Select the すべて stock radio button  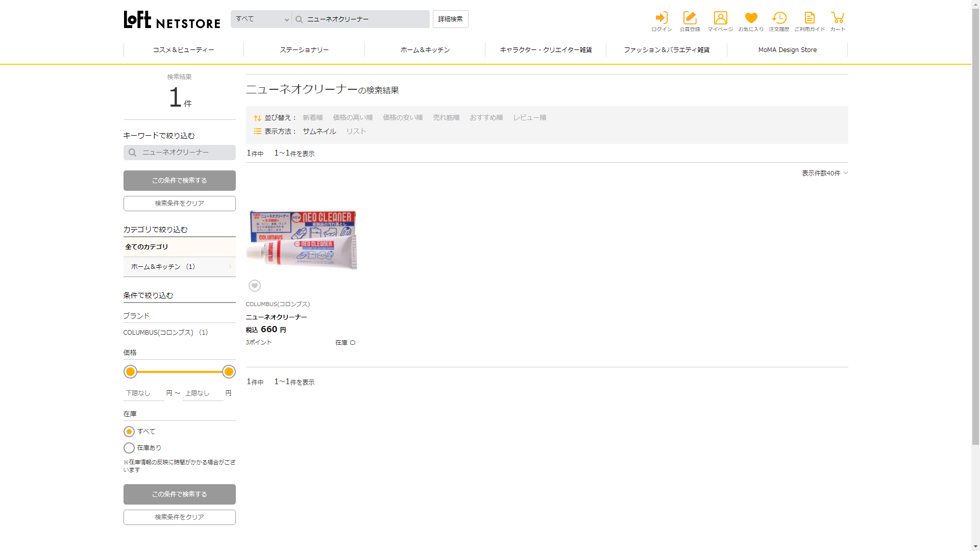[x=129, y=432]
